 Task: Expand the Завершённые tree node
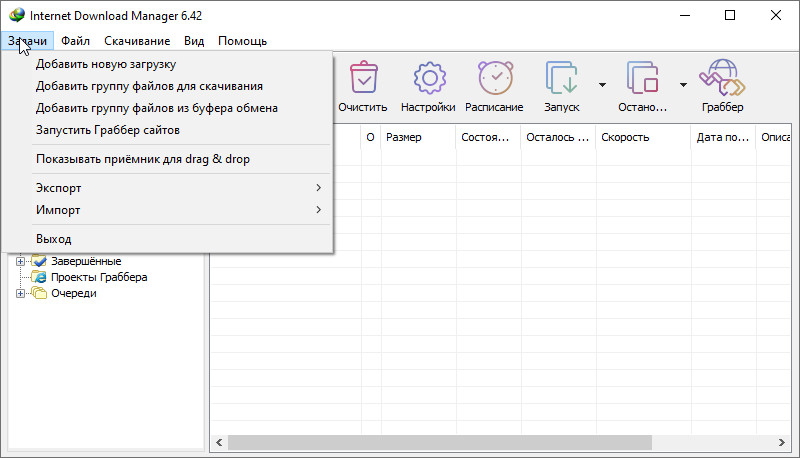pyautogui.click(x=21, y=261)
